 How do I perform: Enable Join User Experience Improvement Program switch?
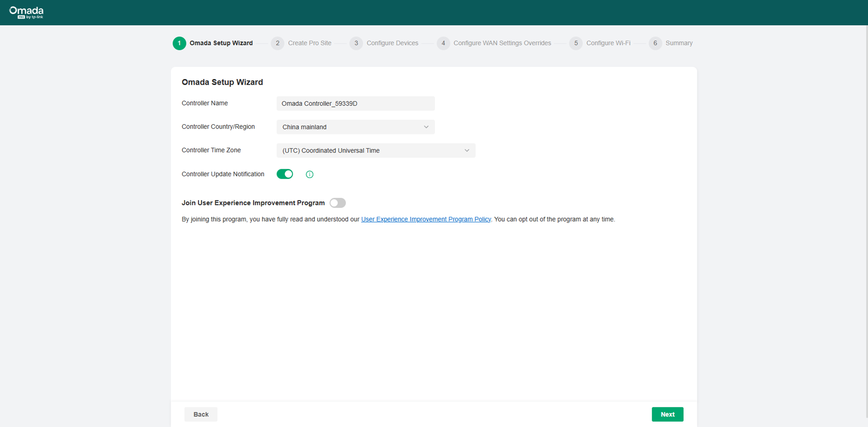(x=337, y=203)
